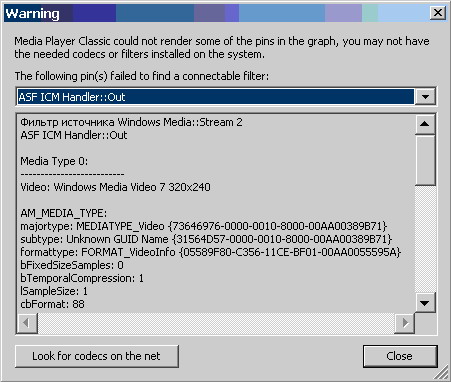The width and height of the screenshot is (451, 382).
Task: Click the vertical scrollbar thumb
Action: coord(425,160)
